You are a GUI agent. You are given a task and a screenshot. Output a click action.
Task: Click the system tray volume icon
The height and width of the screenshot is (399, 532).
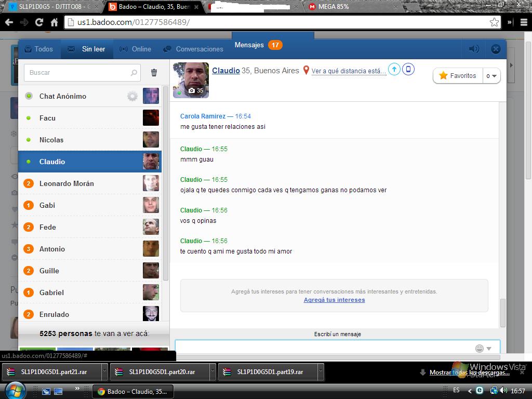pos(503,391)
